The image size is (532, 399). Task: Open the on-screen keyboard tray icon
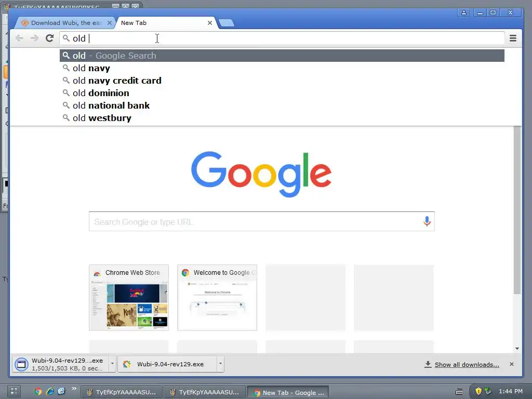point(459,392)
